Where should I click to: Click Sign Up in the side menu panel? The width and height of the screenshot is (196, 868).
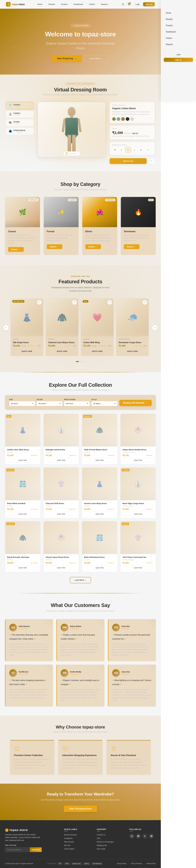[x=178, y=60]
